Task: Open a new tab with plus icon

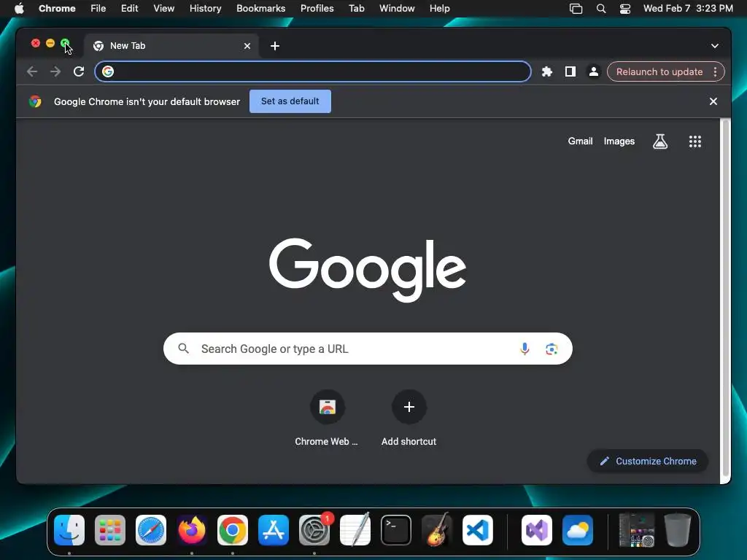Action: click(275, 46)
